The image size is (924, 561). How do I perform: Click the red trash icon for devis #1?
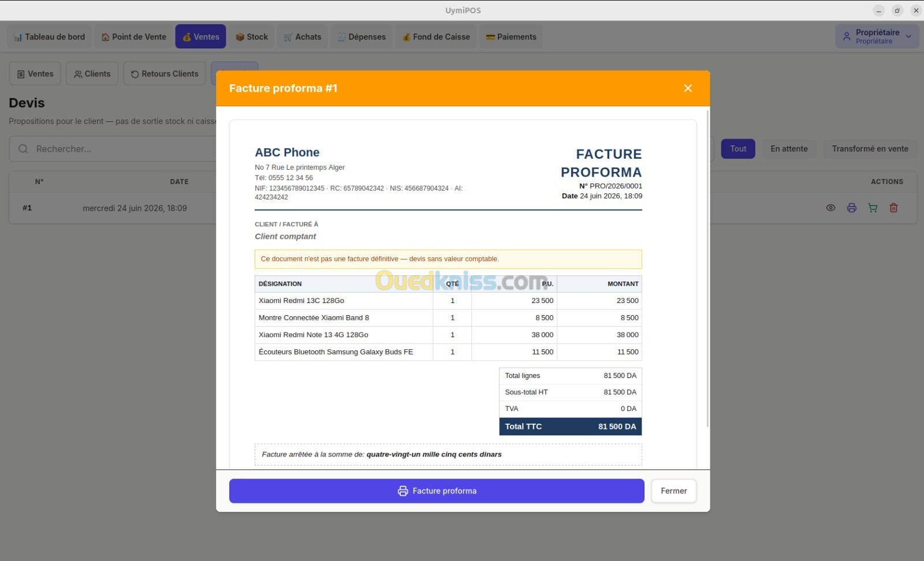893,208
